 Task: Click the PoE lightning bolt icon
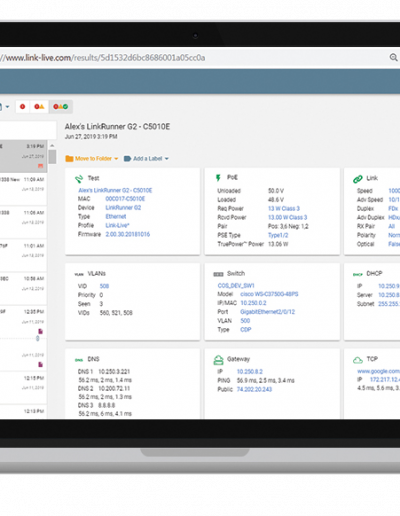click(x=218, y=178)
